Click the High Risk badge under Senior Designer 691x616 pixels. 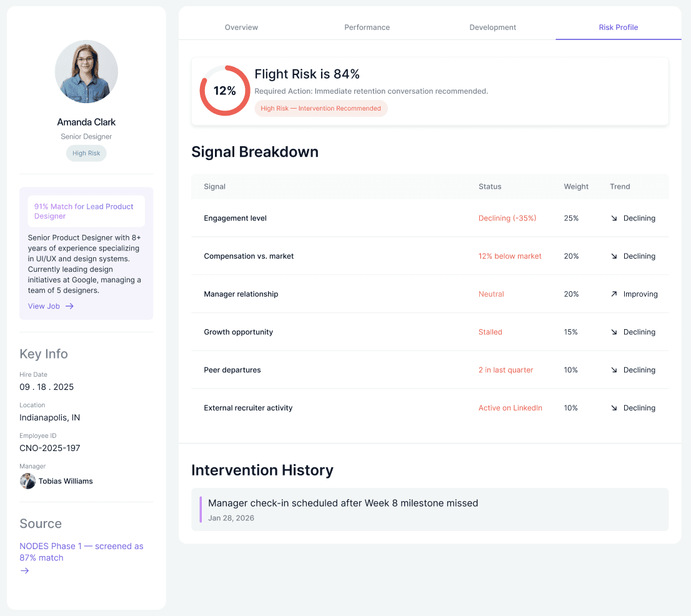tap(86, 153)
